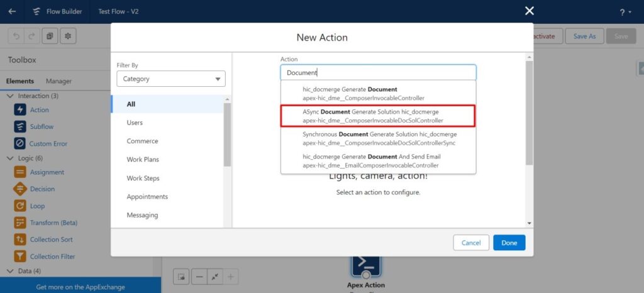
Task: Click the Loop element icon
Action: (x=19, y=206)
